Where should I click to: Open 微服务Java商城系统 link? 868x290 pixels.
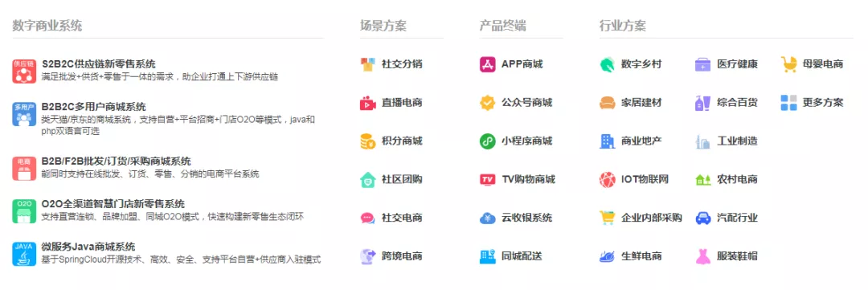click(x=88, y=247)
